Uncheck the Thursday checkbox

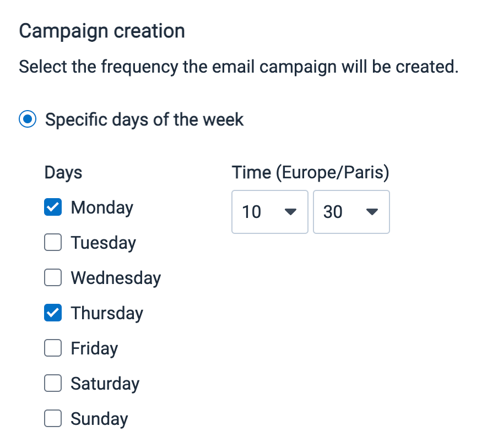pos(53,313)
